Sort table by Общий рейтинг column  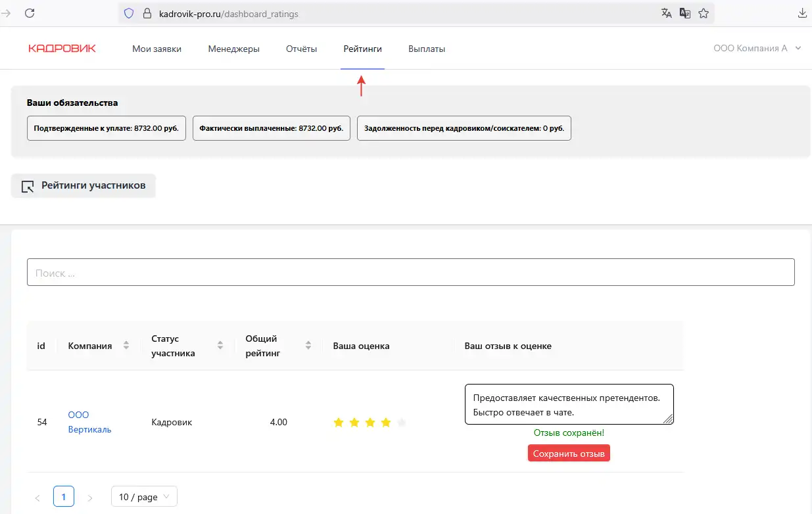[x=308, y=346]
